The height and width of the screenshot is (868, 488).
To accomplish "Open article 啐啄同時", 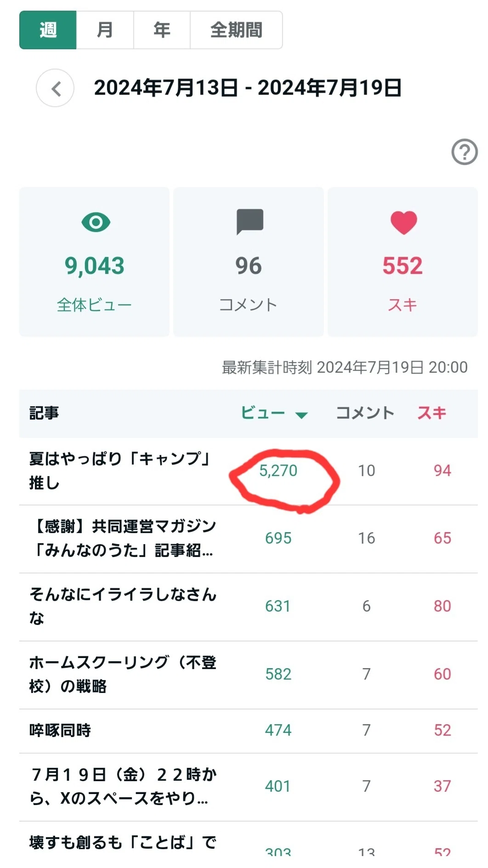I will pyautogui.click(x=60, y=730).
